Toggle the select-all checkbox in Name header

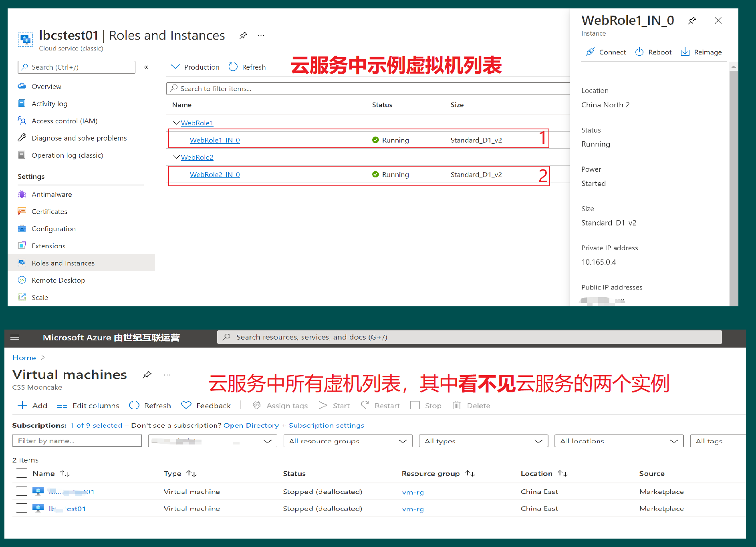22,473
